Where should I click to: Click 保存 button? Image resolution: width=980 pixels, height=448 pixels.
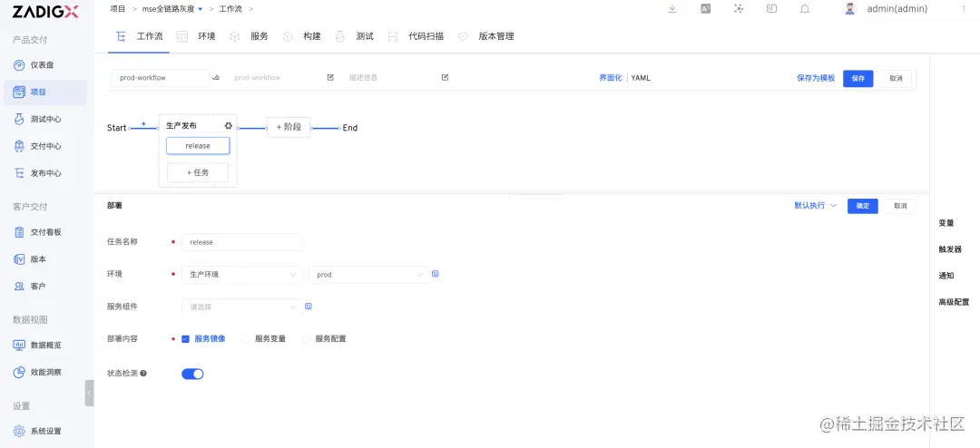858,78
